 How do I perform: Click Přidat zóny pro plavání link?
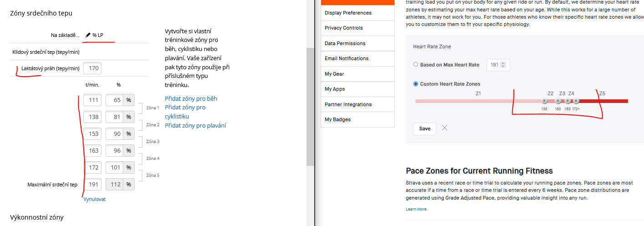[195, 126]
